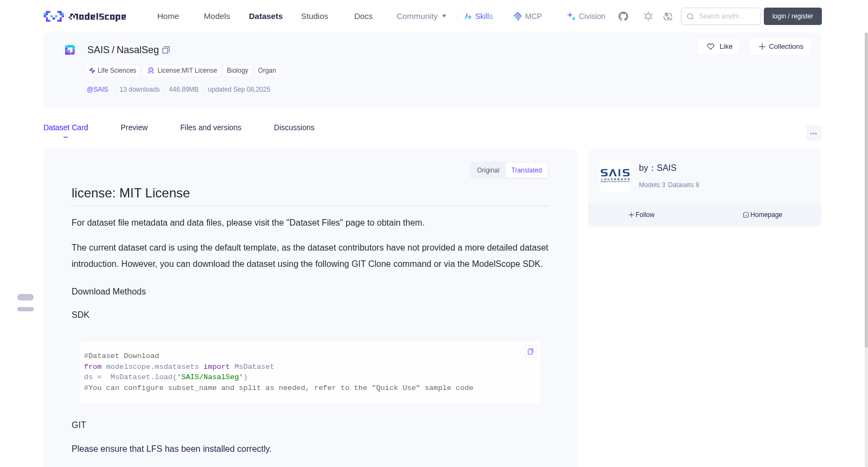This screenshot has width=868, height=467.
Task: Switch to Files and versions tab
Action: tap(210, 127)
